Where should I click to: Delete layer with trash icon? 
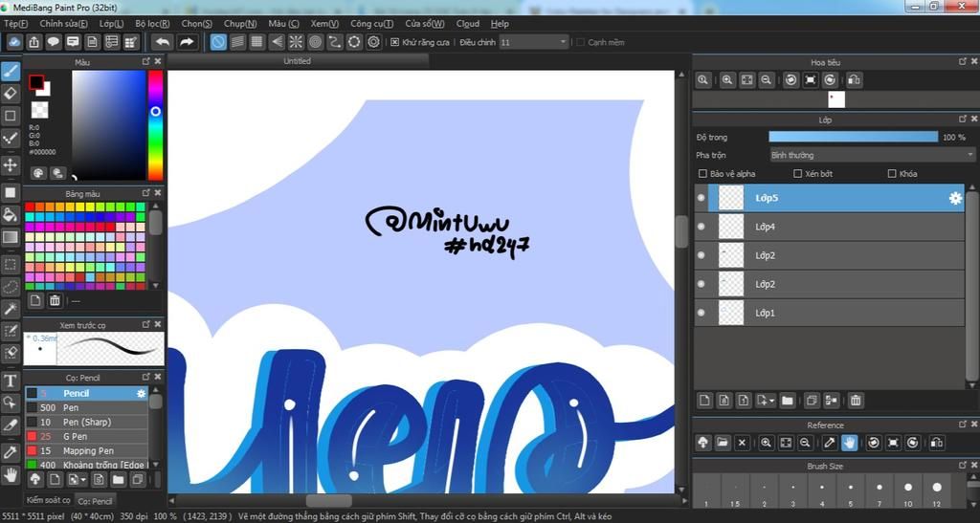856,400
